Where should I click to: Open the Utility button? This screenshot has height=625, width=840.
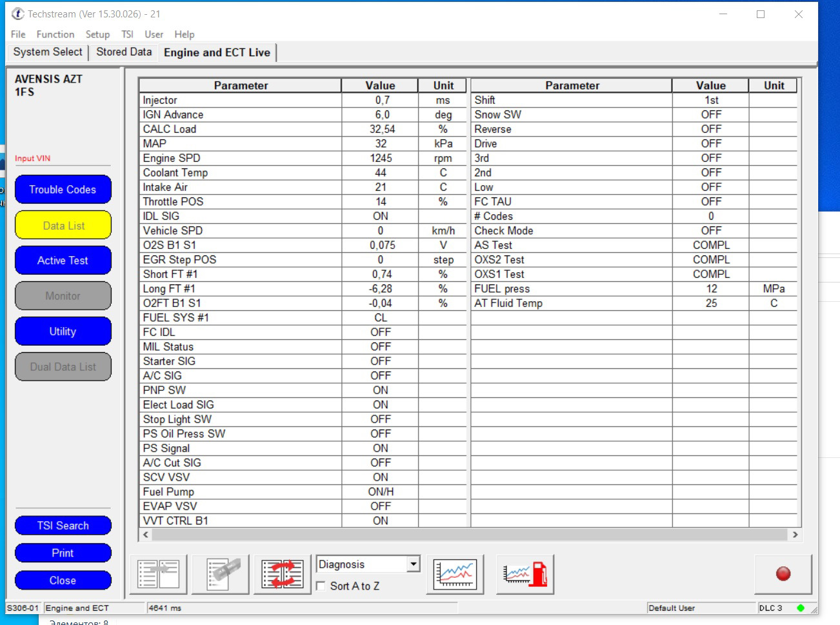tap(63, 332)
